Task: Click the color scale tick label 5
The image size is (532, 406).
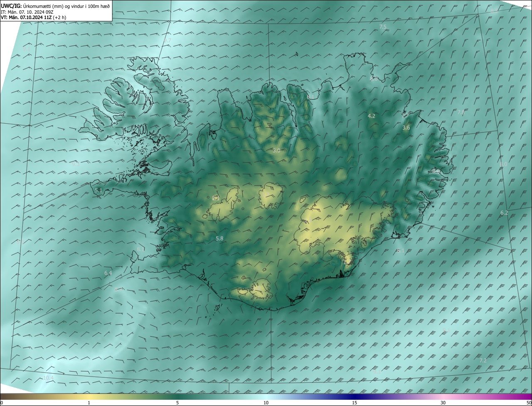Action: [x=177, y=403]
